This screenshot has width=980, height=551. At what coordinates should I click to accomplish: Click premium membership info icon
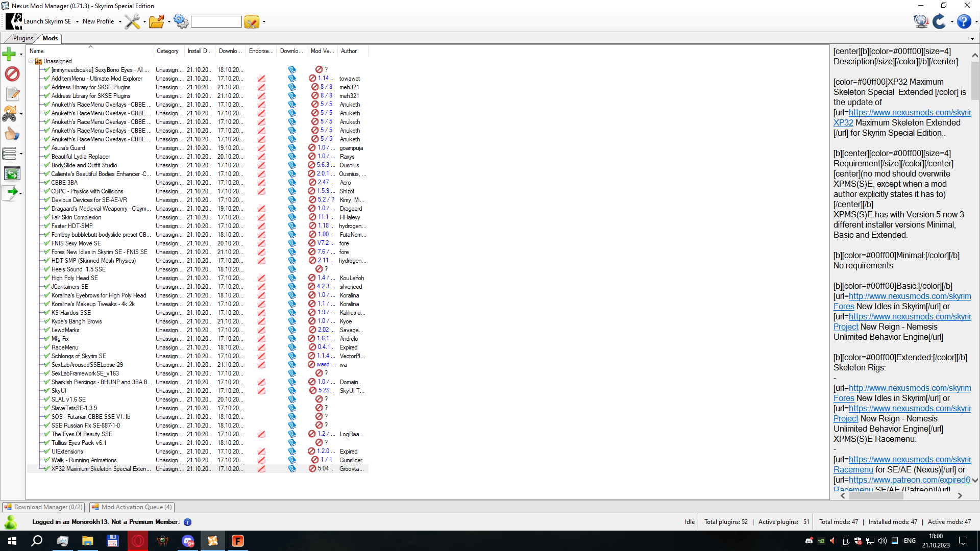[187, 522]
